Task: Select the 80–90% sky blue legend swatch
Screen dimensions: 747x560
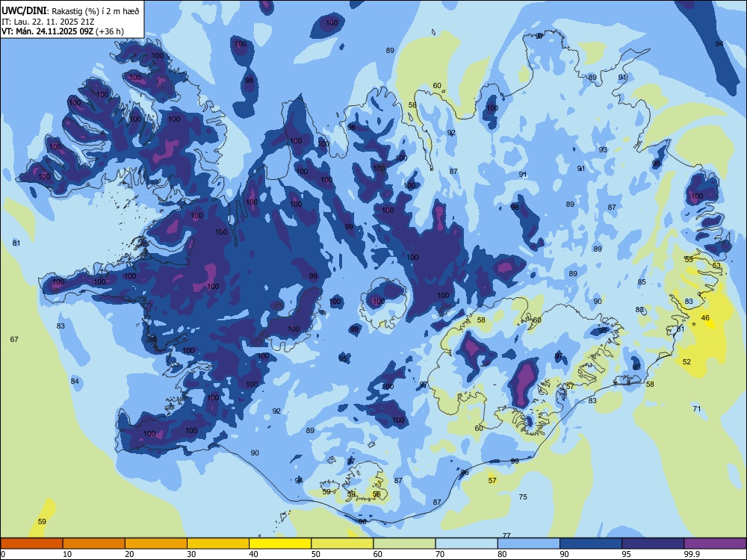Action: (x=529, y=544)
